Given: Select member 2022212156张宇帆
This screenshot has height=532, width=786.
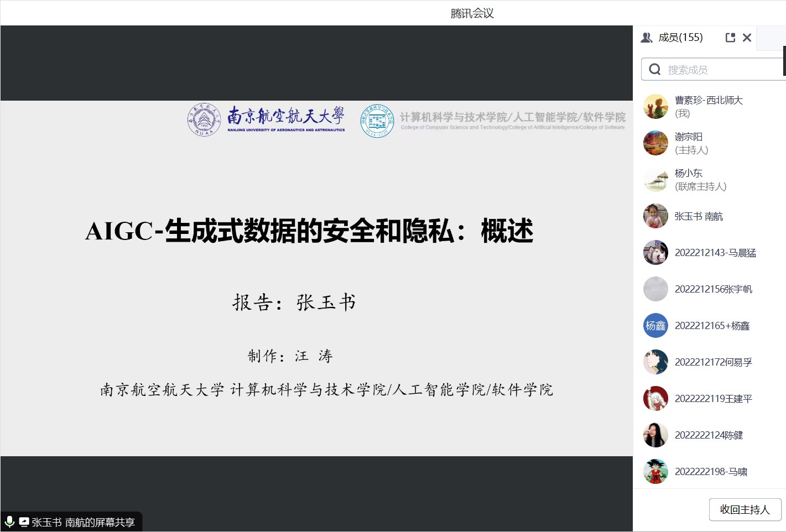Looking at the screenshot, I should [x=713, y=289].
